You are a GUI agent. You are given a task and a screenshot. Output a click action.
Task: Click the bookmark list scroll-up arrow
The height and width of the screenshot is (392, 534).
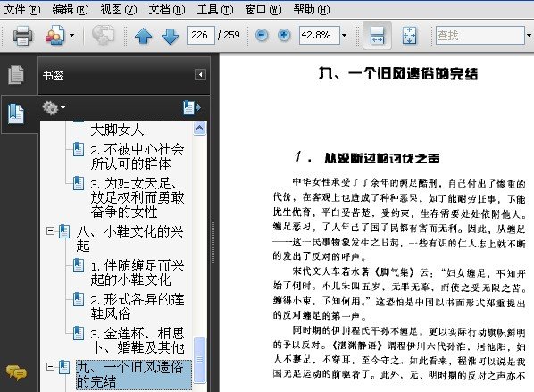pyautogui.click(x=199, y=128)
